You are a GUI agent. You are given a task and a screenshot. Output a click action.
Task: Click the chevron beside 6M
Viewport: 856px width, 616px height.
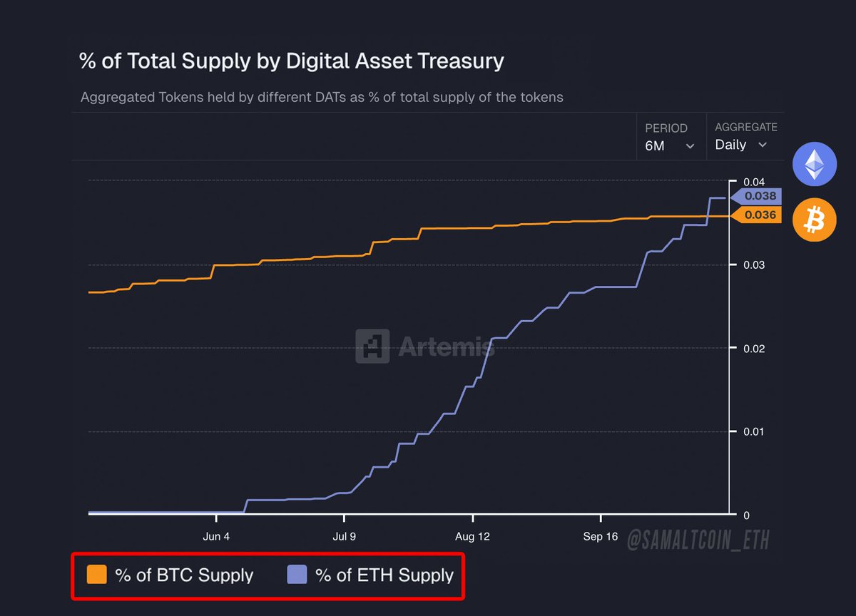click(690, 146)
